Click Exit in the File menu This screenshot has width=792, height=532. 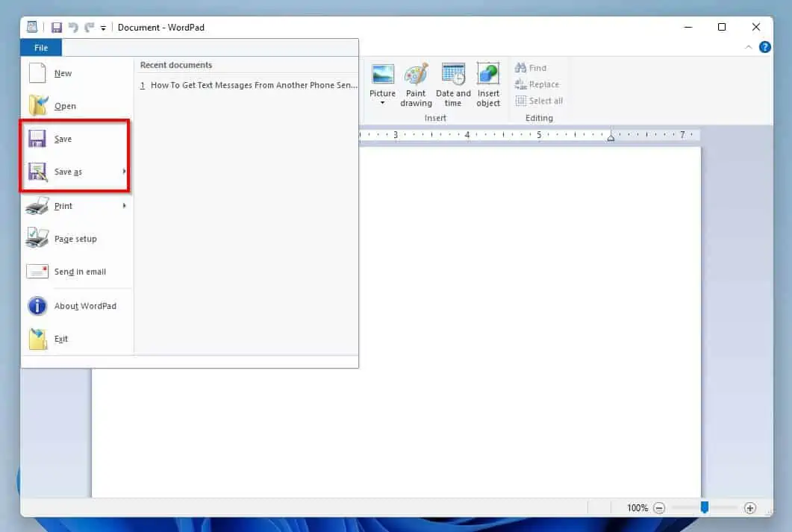pos(77,339)
